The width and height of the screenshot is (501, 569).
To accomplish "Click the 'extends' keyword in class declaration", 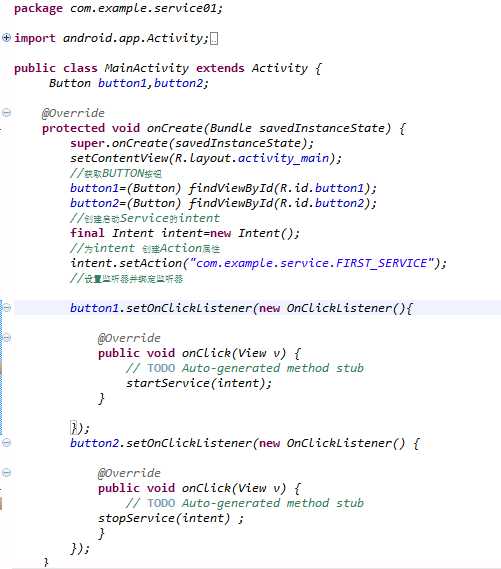I will pos(220,68).
